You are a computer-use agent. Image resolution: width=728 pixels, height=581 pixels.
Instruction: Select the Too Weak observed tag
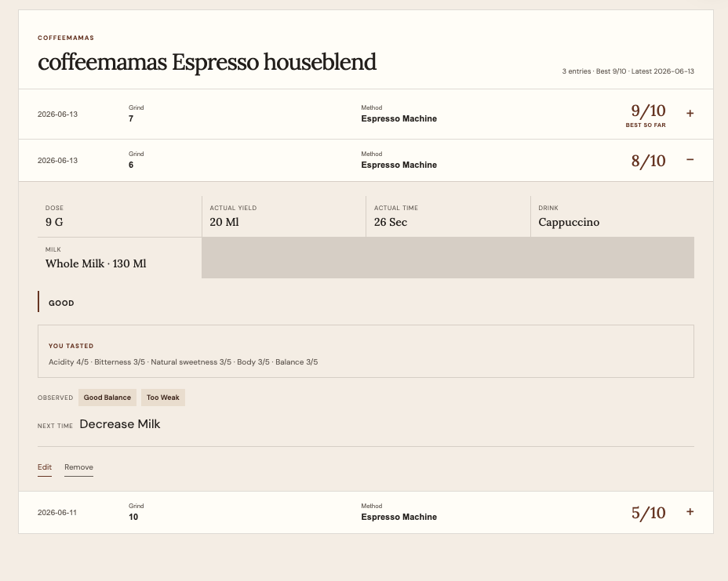click(x=163, y=398)
